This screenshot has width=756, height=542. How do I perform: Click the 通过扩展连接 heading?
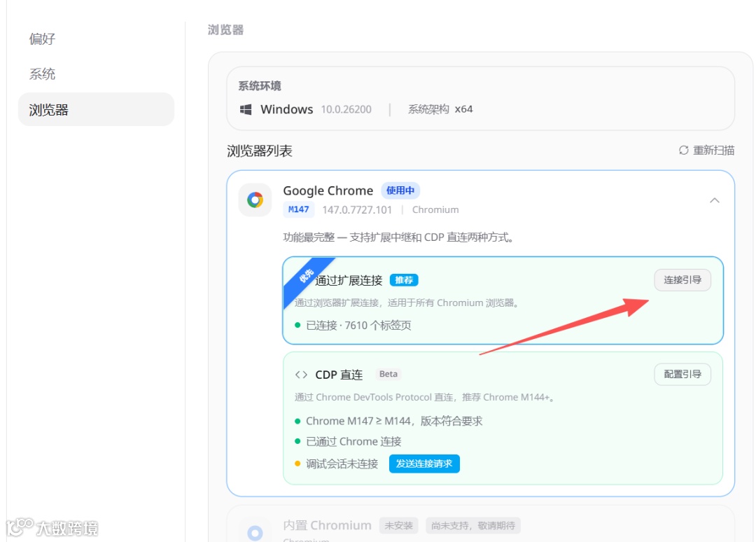click(x=349, y=280)
